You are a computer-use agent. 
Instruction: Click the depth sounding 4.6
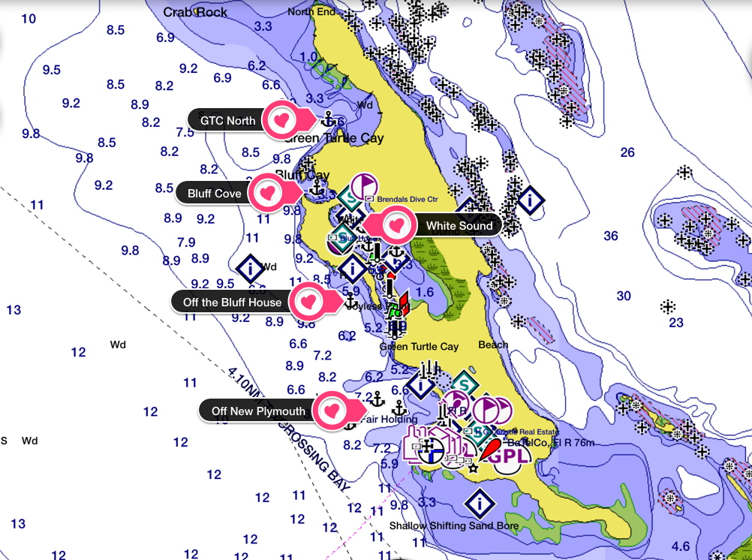click(x=681, y=546)
